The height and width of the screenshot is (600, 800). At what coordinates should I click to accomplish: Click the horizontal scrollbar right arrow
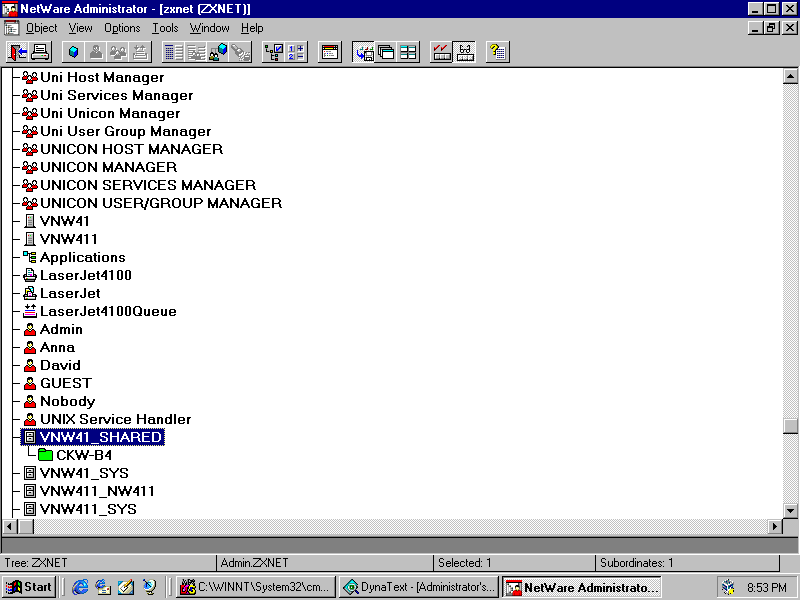click(x=775, y=526)
